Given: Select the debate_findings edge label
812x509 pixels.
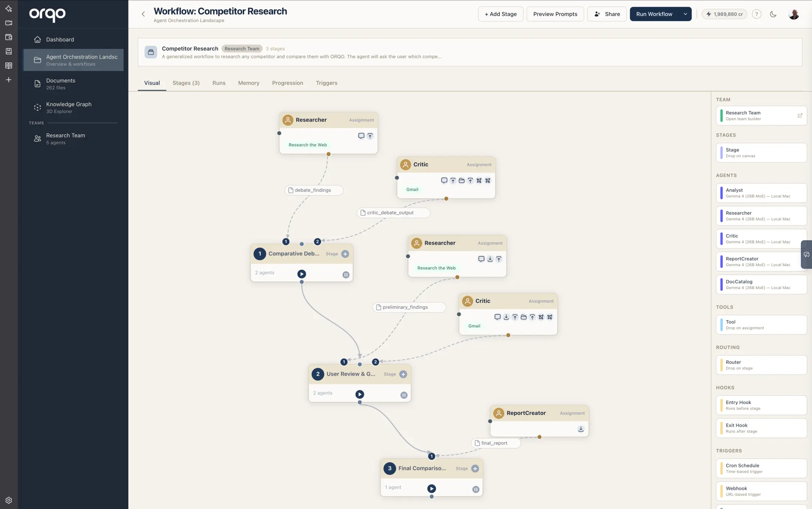Looking at the screenshot, I should 314,190.
